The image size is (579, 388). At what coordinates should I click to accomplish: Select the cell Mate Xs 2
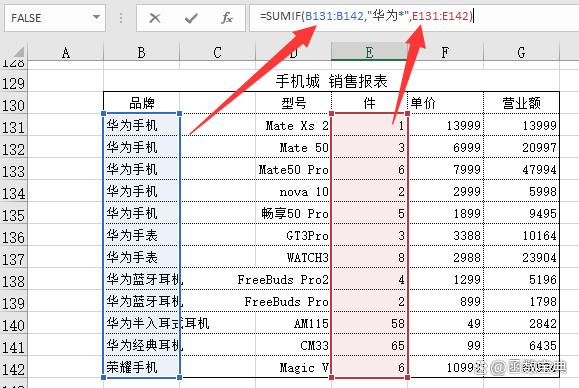coord(294,125)
